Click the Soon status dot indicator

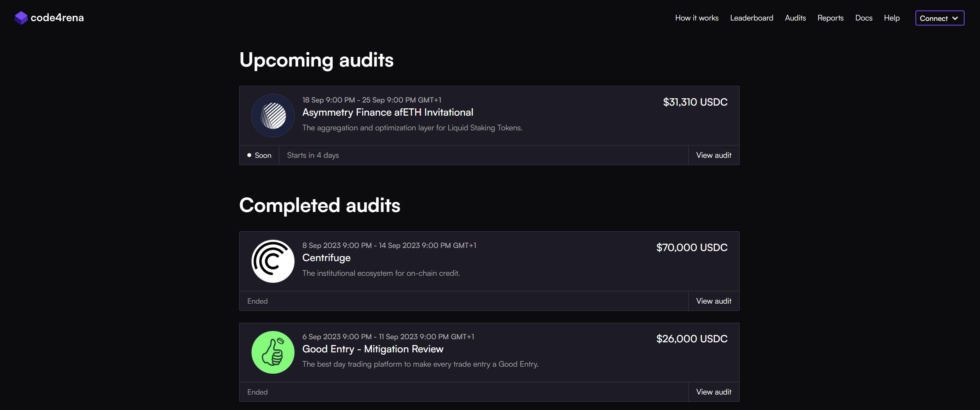pyautogui.click(x=249, y=155)
